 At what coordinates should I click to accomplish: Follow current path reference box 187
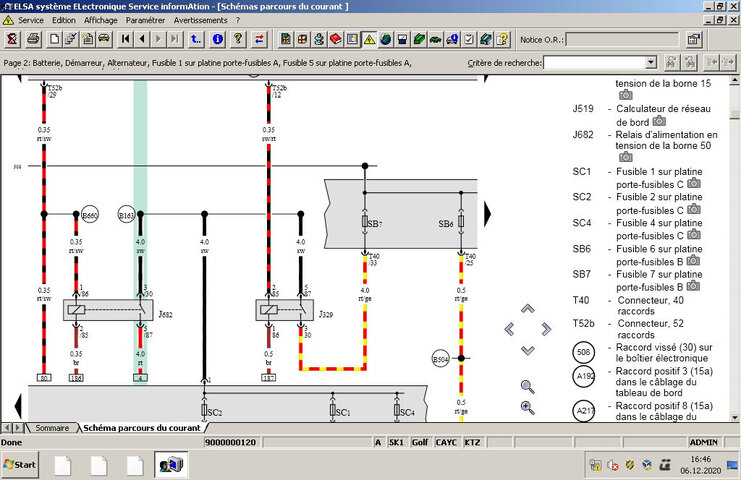tap(268, 378)
